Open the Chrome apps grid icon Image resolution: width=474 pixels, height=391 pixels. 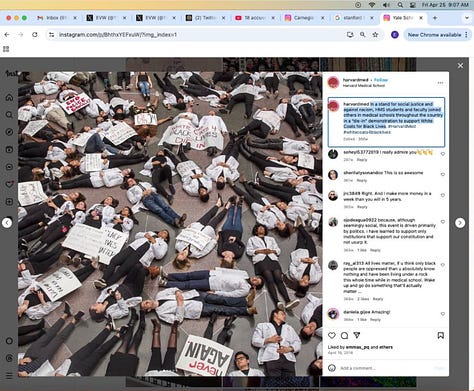click(x=6, y=49)
